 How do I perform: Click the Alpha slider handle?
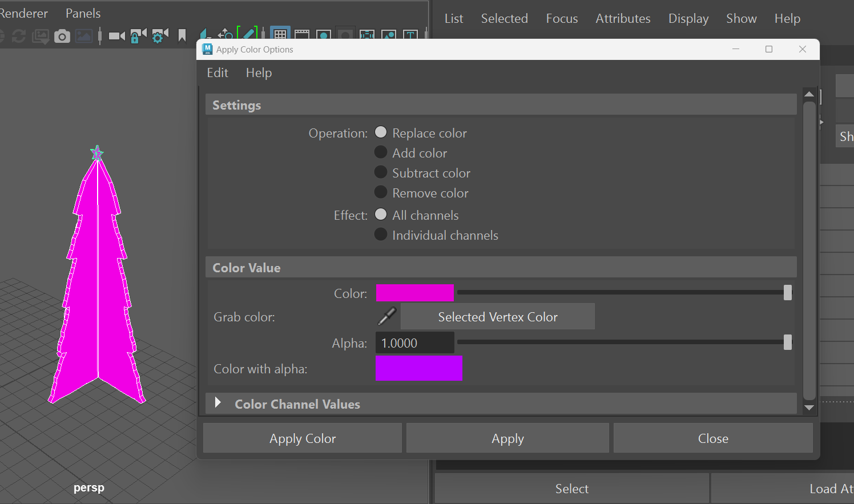click(x=788, y=342)
